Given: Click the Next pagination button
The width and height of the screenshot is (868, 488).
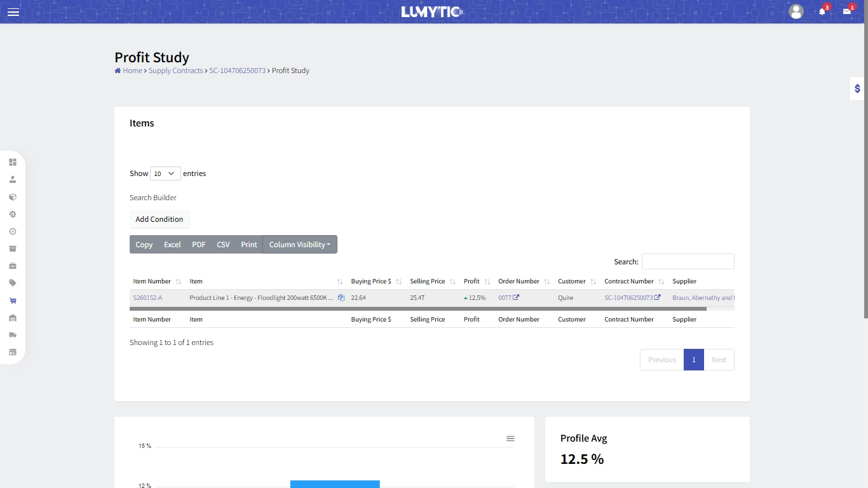Looking at the screenshot, I should click(719, 360).
